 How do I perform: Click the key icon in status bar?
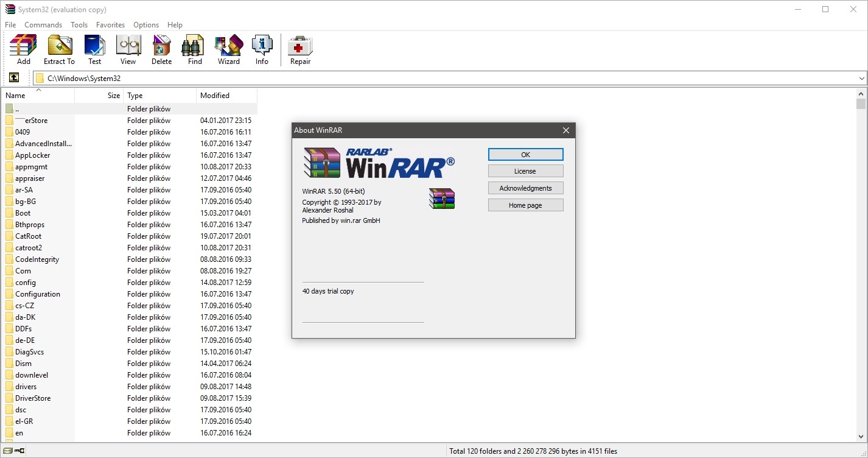[x=20, y=451]
